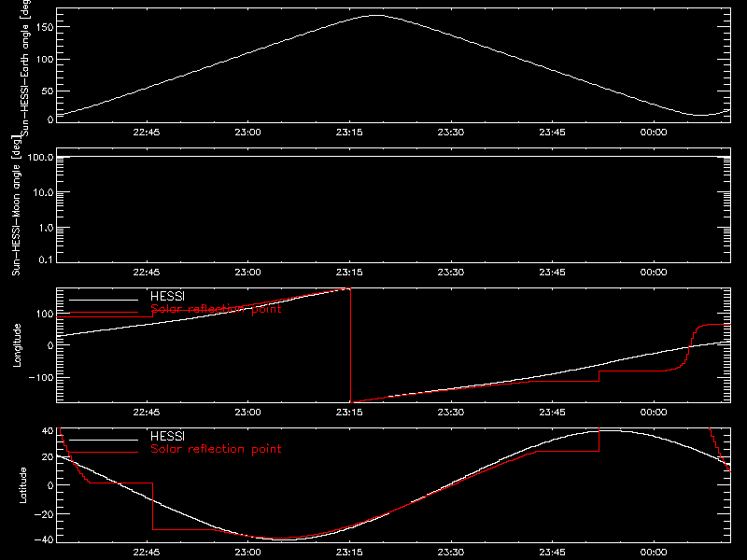
Task: Click the Latitude axis title
Action: pyautogui.click(x=22, y=484)
